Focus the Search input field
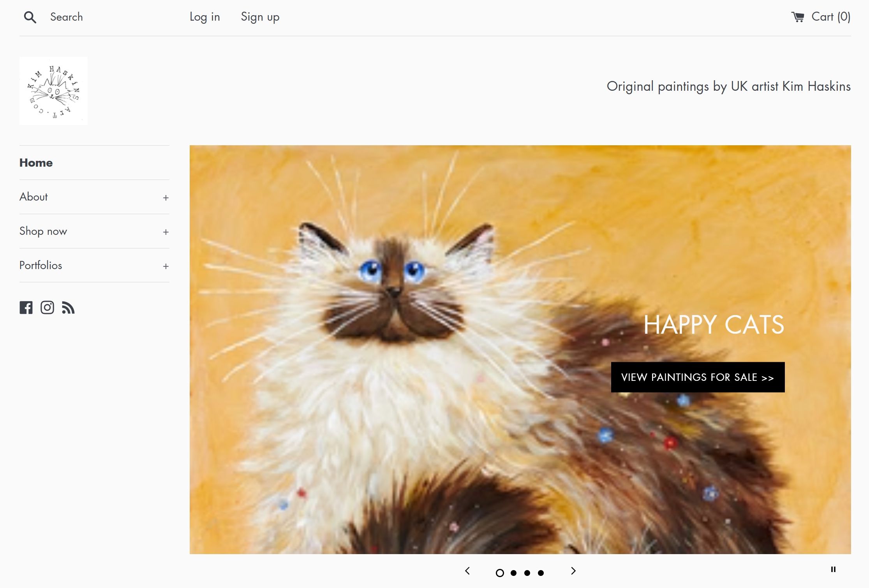869x588 pixels. click(109, 17)
